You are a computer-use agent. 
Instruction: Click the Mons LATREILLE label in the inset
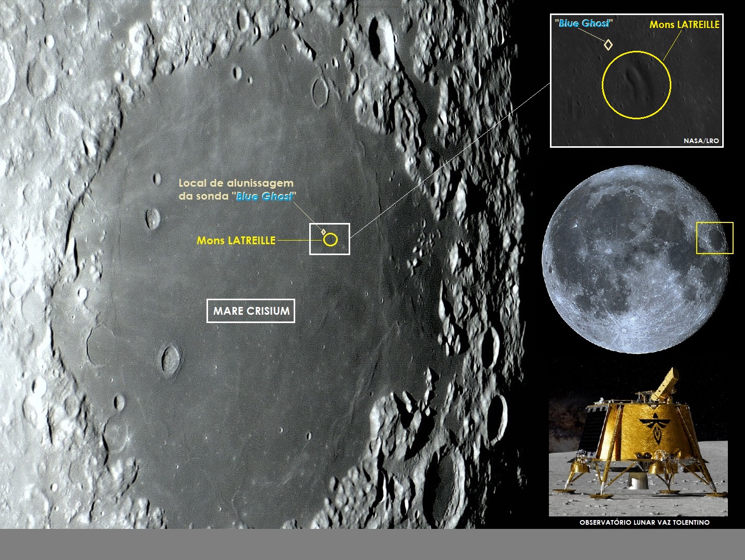(684, 24)
